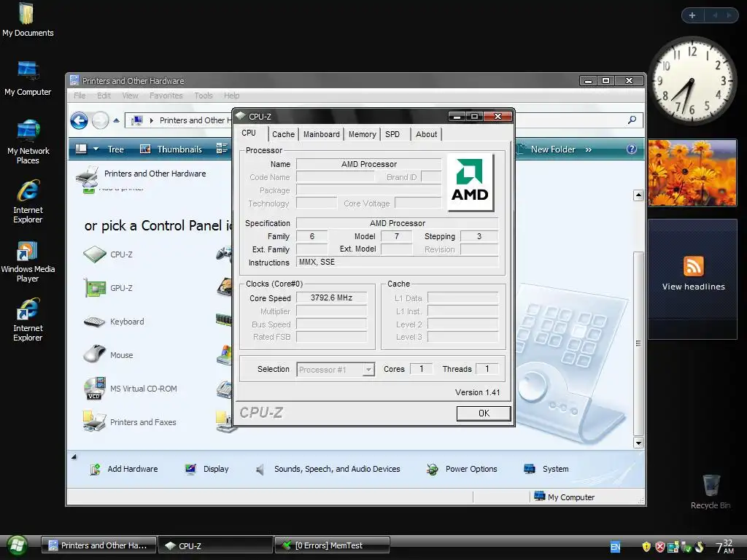The width and height of the screenshot is (747, 560).
Task: Open My Documents desktop icon
Action: 28,19
